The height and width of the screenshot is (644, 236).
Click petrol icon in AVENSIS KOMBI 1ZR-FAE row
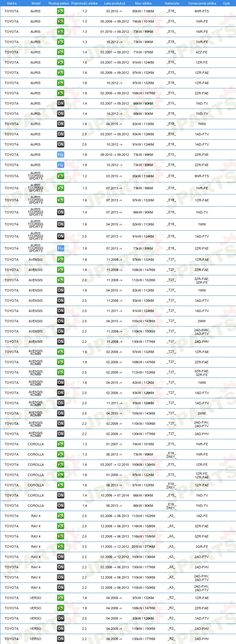click(60, 352)
